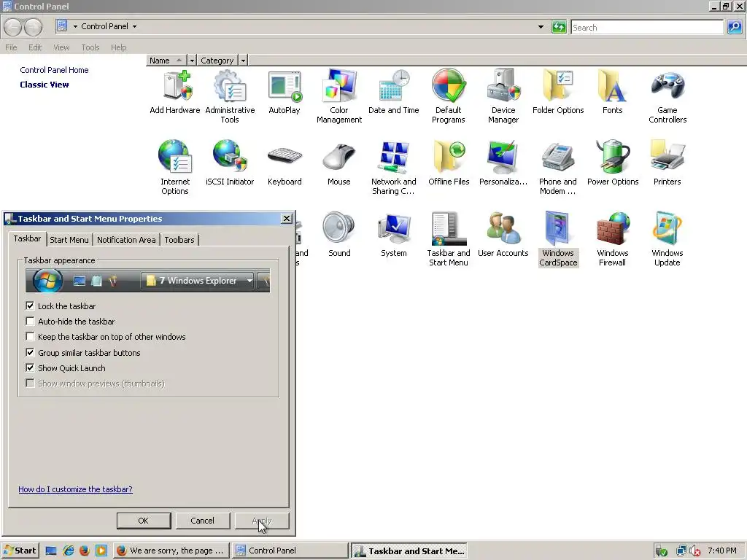Image resolution: width=747 pixels, height=560 pixels.
Task: Open Date and Time settings
Action: click(393, 93)
